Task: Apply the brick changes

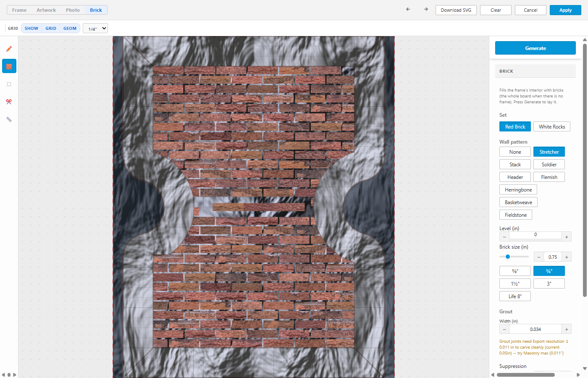Action: (x=565, y=10)
